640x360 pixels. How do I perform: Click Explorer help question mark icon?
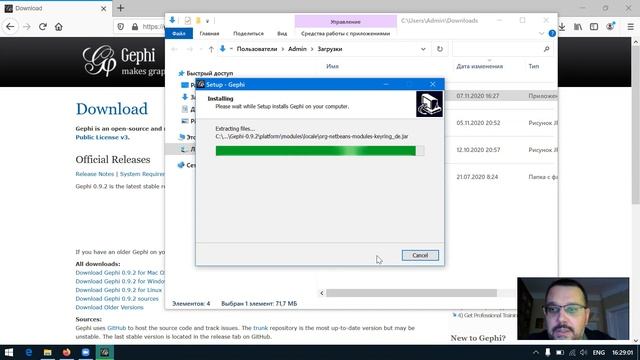(x=552, y=33)
